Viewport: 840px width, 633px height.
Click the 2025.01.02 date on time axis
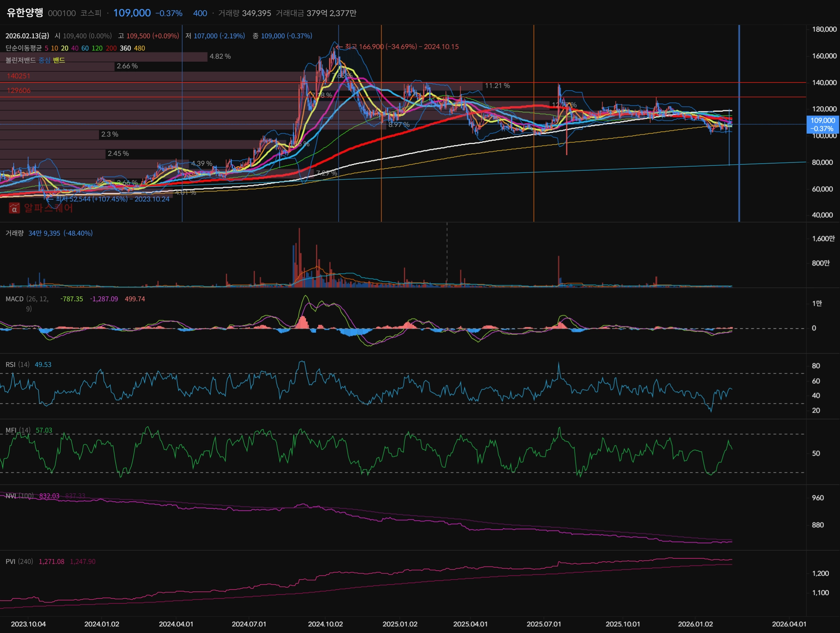click(x=399, y=624)
